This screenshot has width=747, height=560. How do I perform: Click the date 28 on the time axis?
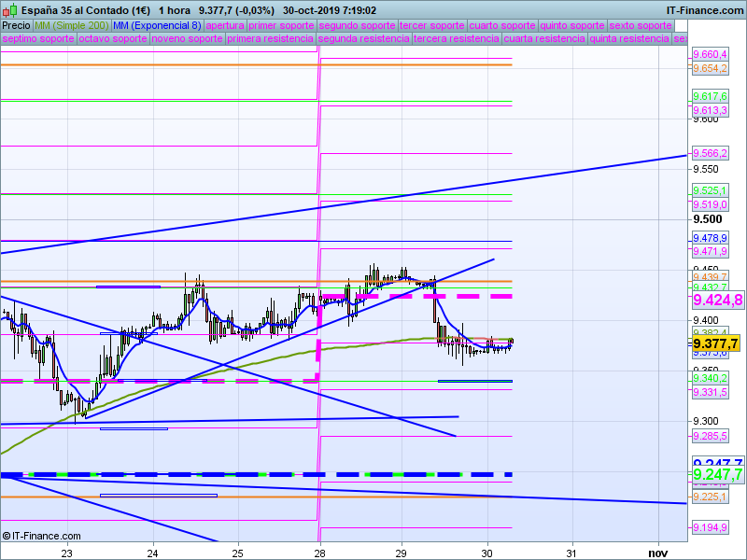pos(320,552)
